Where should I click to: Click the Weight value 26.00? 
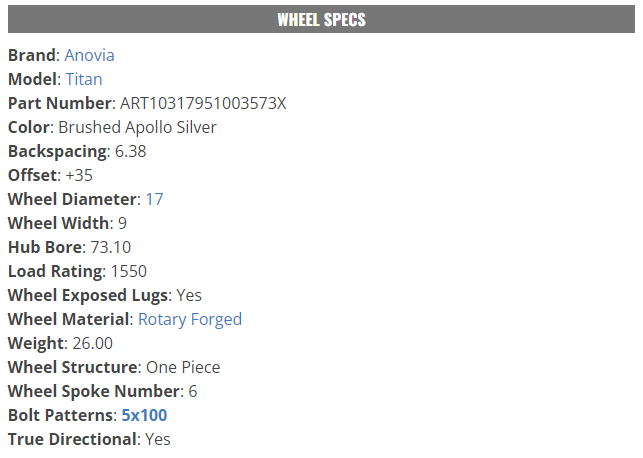(x=93, y=343)
